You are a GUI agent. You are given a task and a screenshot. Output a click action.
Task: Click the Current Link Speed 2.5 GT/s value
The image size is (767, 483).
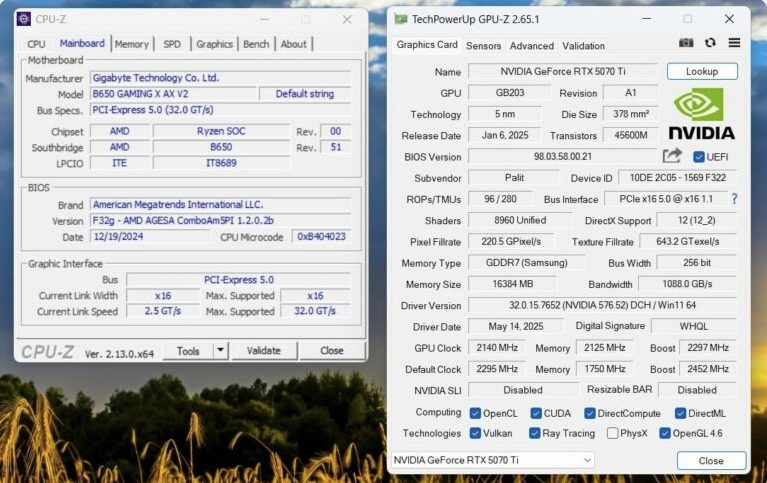pyautogui.click(x=163, y=311)
